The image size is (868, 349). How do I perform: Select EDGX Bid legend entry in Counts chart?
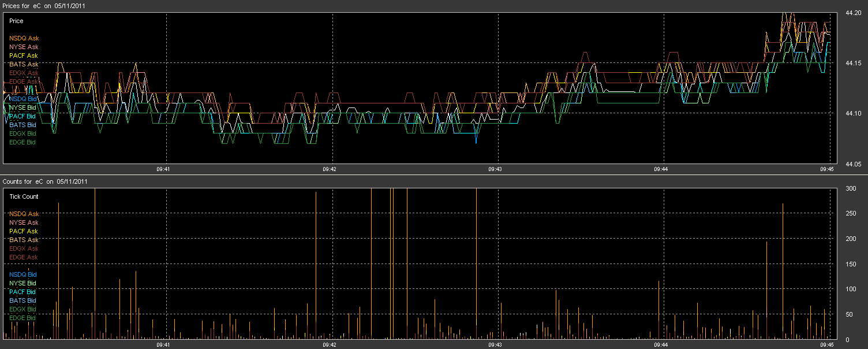23,309
